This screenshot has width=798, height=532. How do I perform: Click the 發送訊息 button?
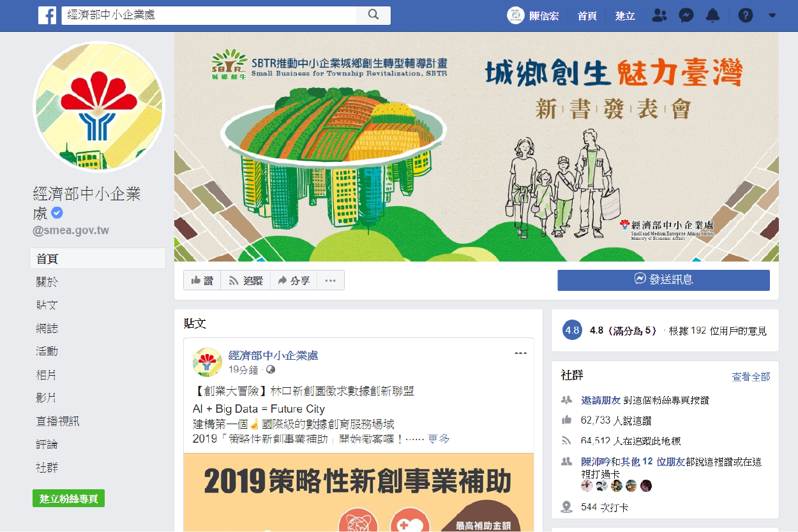(663, 280)
